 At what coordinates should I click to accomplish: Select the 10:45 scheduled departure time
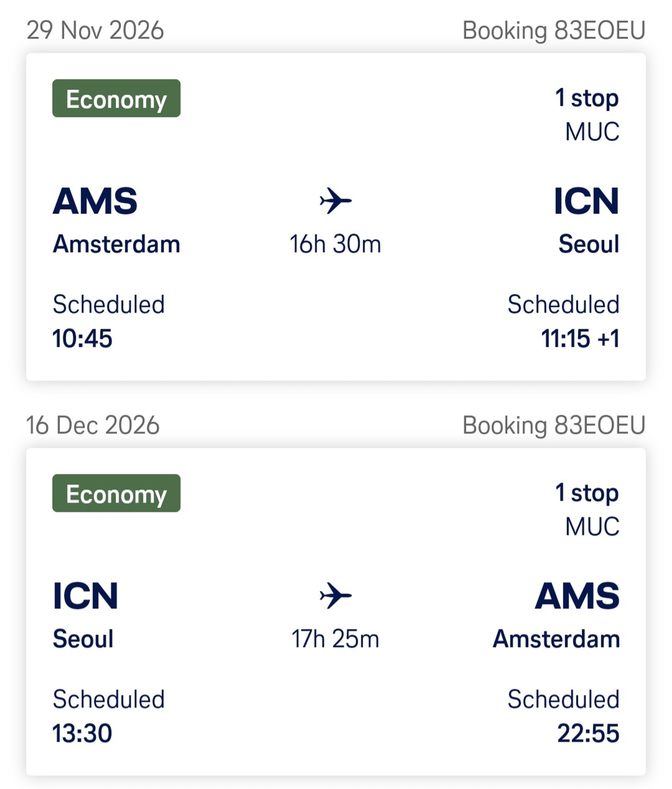82,339
